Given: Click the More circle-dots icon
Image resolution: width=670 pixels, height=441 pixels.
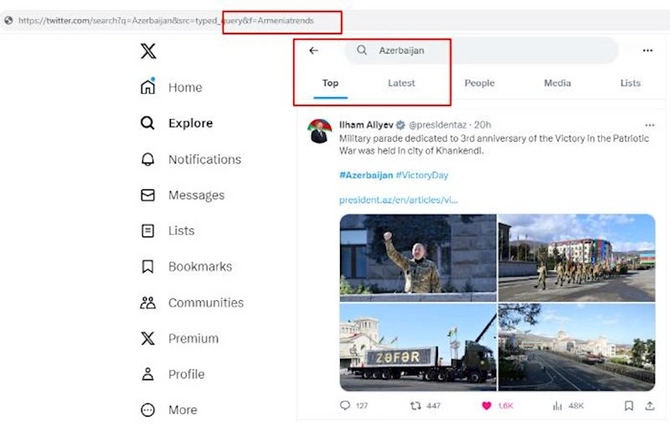Looking at the screenshot, I should [x=148, y=410].
